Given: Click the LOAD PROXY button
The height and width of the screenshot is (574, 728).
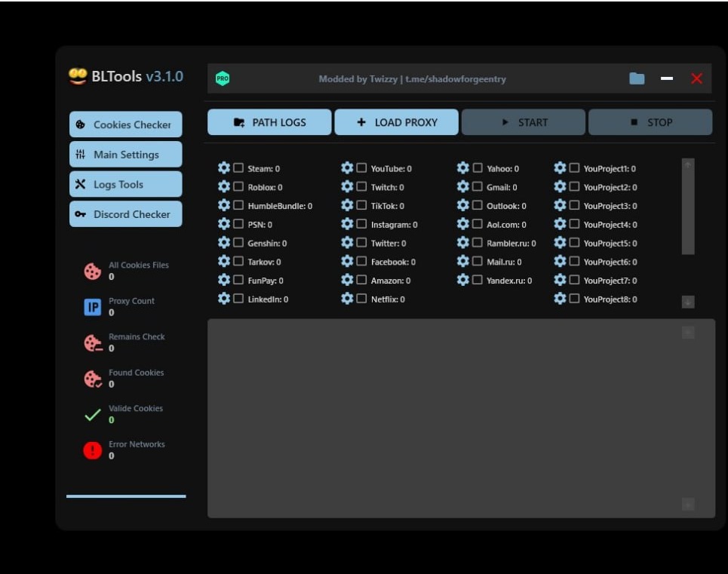Looking at the screenshot, I should pyautogui.click(x=397, y=122).
